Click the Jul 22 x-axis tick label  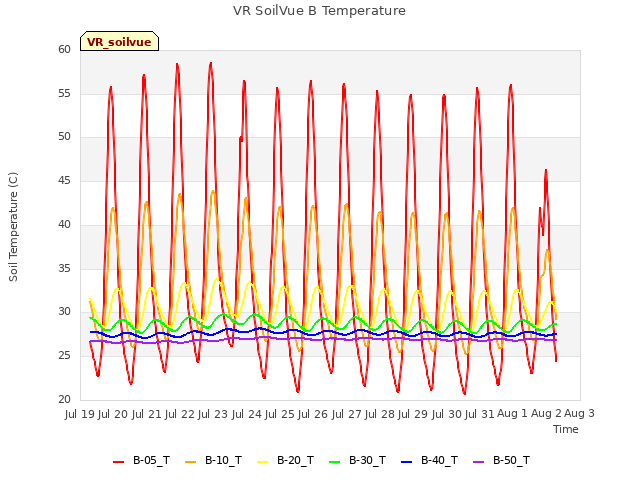(x=179, y=414)
